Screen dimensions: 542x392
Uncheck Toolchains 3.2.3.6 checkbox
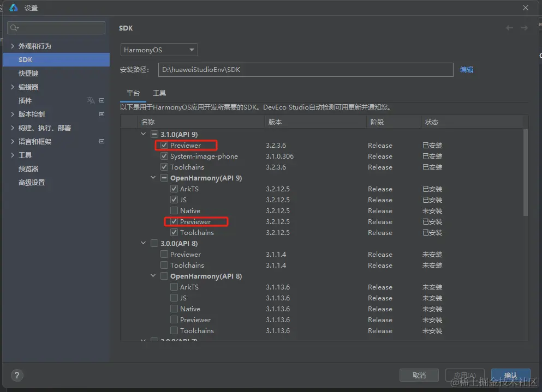click(x=164, y=167)
